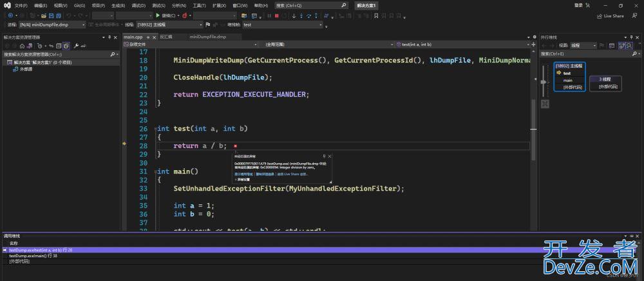Click the red error marker on line 28
Image resolution: width=644 pixels, height=281 pixels.
point(235,146)
